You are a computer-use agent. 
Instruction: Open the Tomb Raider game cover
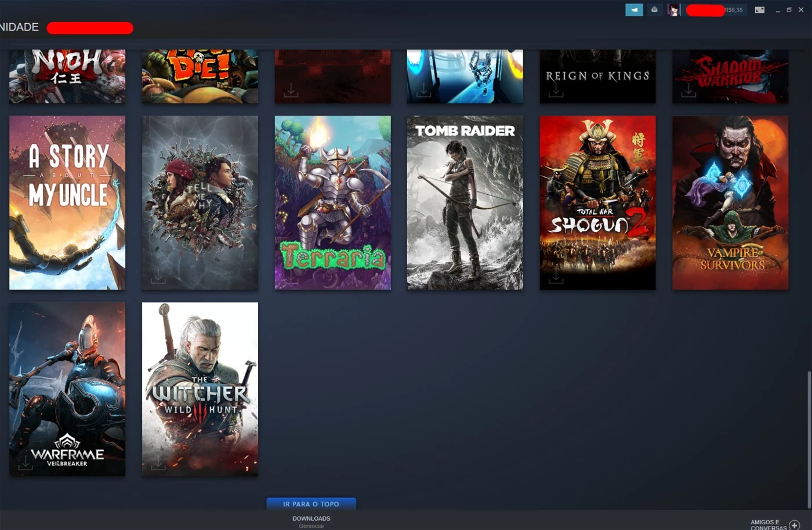tap(465, 202)
